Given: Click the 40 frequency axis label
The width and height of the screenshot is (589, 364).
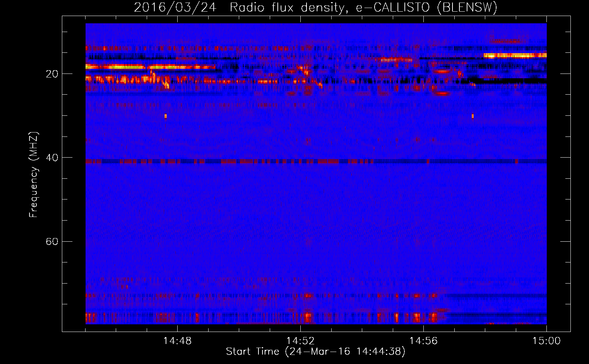Looking at the screenshot, I should click(52, 158).
